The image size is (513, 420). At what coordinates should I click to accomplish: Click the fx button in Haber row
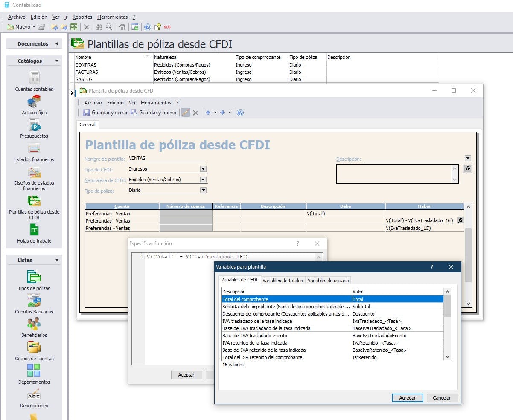click(x=461, y=220)
